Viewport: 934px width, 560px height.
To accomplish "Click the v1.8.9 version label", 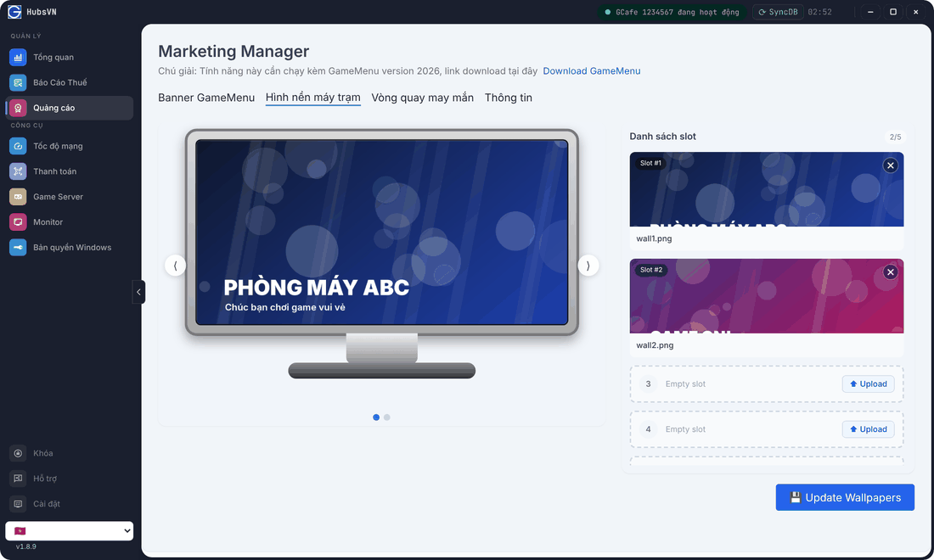I will [x=26, y=546].
